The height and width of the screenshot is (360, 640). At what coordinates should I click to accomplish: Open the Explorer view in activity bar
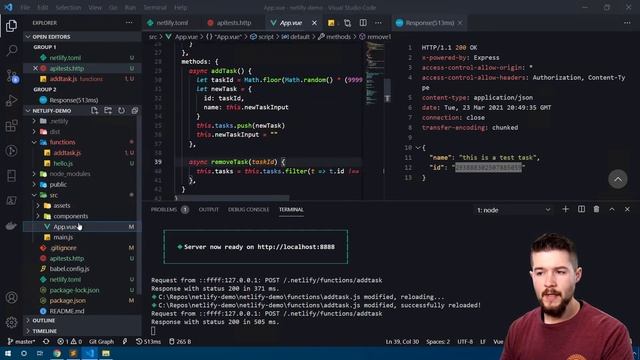tap(11, 26)
